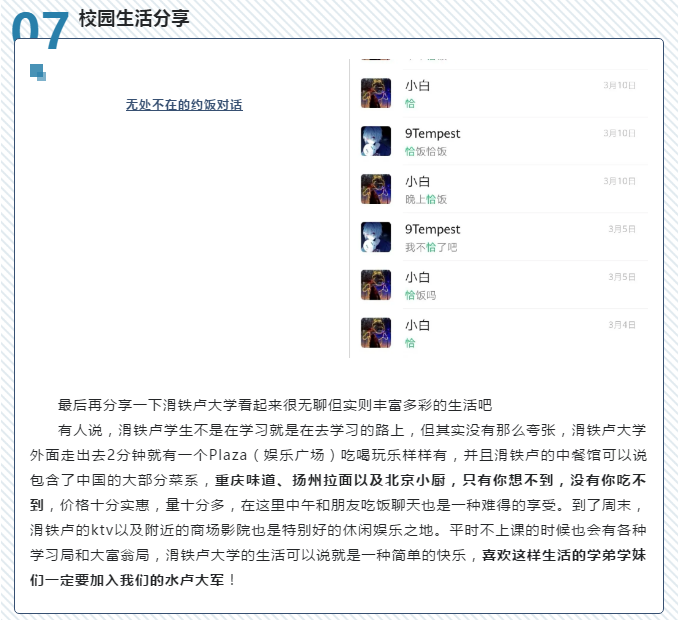The height and width of the screenshot is (620, 679).
Task: Click the bold text 们一定要加入我们的水卢大军
Action: pyautogui.click(x=127, y=580)
